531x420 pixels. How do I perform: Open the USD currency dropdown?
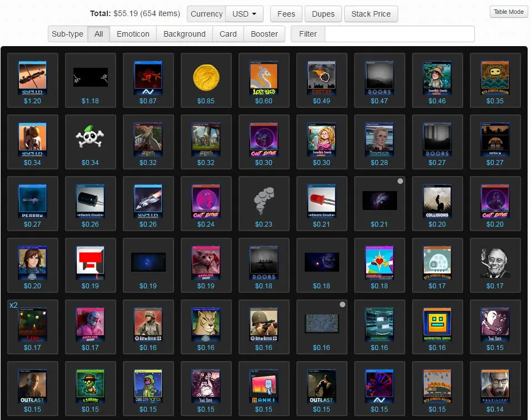pos(244,14)
